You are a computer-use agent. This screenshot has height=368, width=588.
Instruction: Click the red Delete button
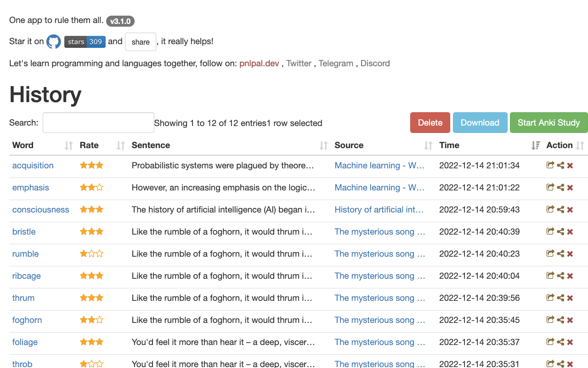coord(430,123)
